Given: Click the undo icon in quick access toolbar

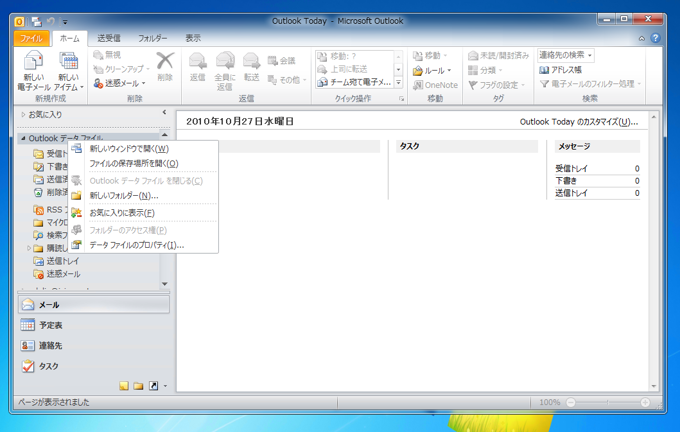Looking at the screenshot, I should pyautogui.click(x=51, y=21).
